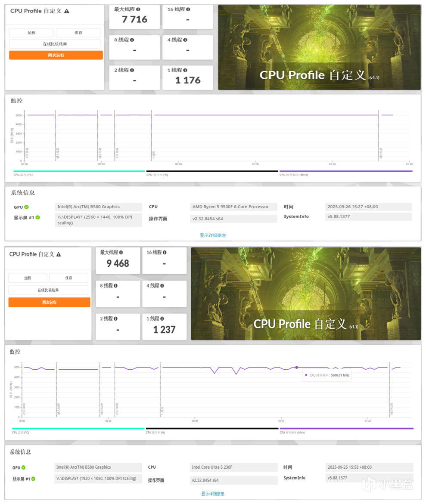Open 在线比较结果 for the 7 716 score result

point(55,44)
